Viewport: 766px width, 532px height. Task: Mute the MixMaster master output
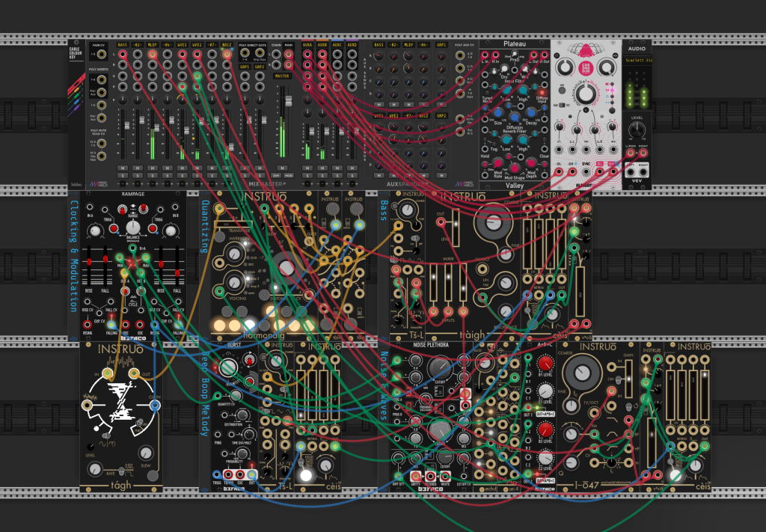click(x=282, y=168)
